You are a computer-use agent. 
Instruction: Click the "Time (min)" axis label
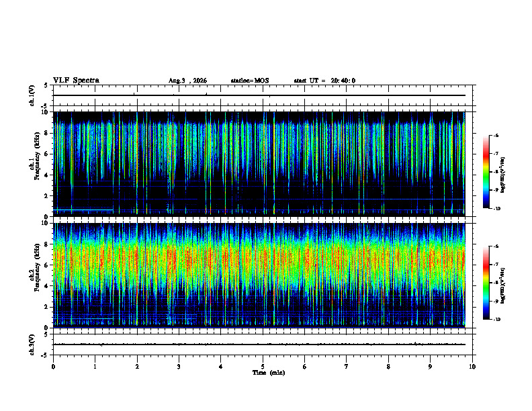click(x=269, y=373)
